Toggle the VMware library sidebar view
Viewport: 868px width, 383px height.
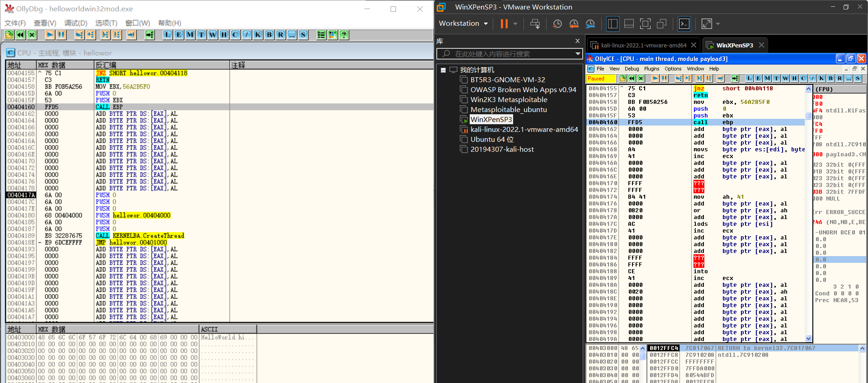coord(613,23)
